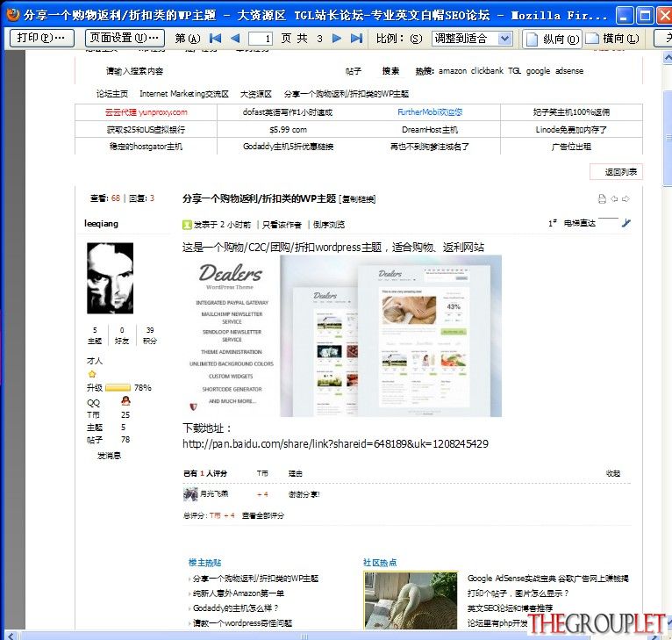Go to the previous preview page

(x=235, y=39)
